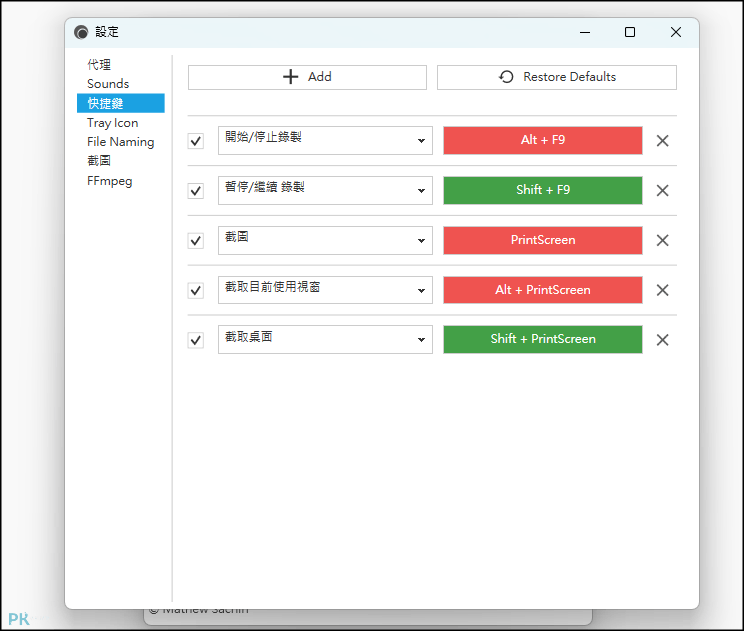
Task: Click the Restore Defaults button
Action: tap(557, 77)
